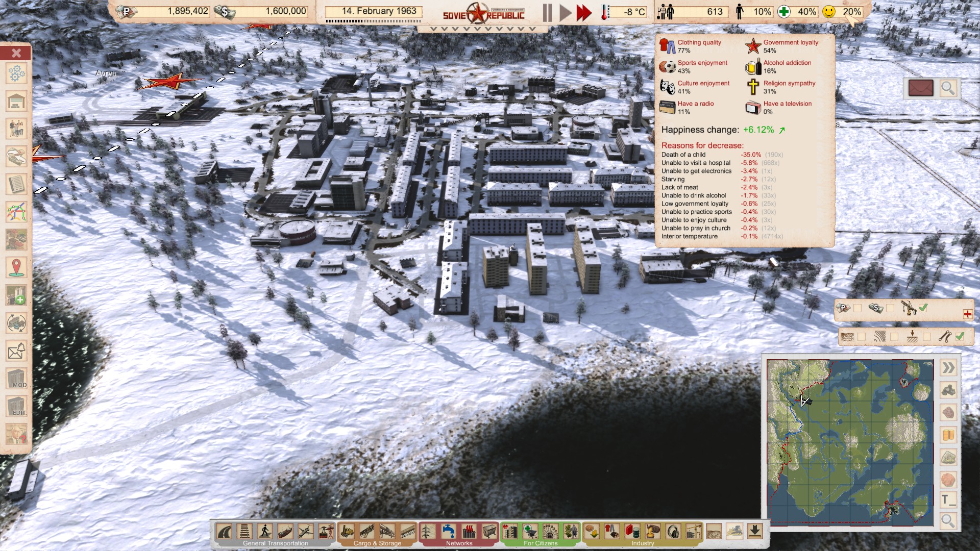Open the citizens overview icon in the sidebar

[x=16, y=129]
